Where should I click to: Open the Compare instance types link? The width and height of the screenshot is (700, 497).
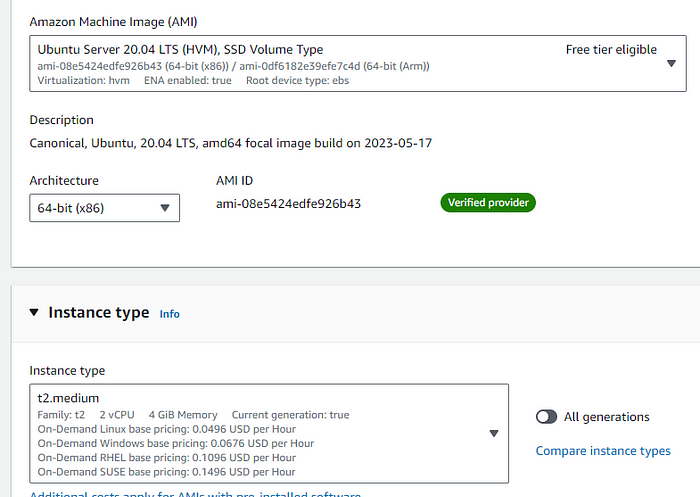(603, 451)
